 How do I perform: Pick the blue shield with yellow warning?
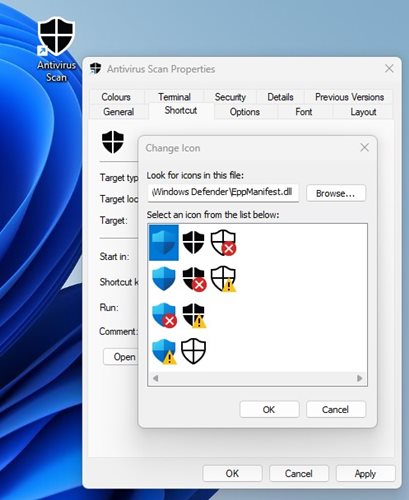tap(164, 351)
